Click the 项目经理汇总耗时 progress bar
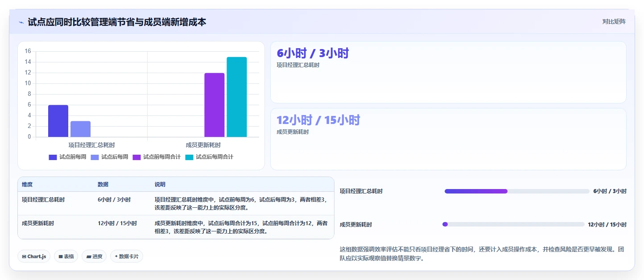 click(x=517, y=191)
